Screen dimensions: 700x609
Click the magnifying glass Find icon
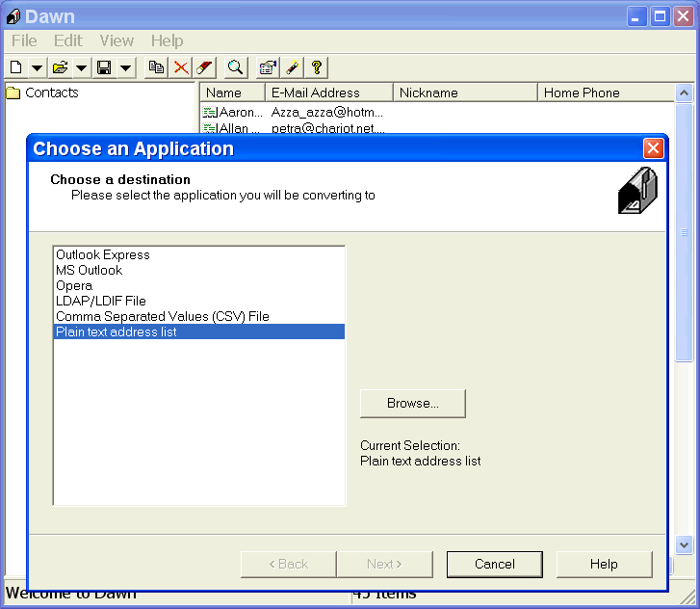point(235,67)
